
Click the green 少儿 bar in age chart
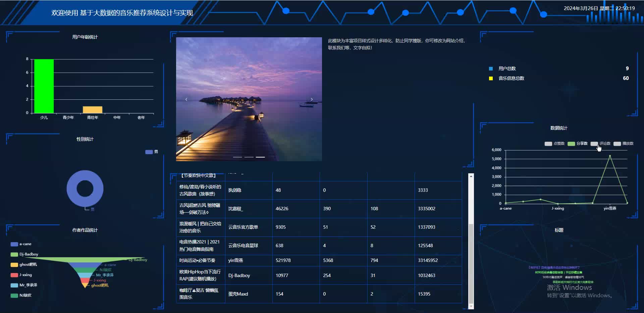tap(44, 86)
